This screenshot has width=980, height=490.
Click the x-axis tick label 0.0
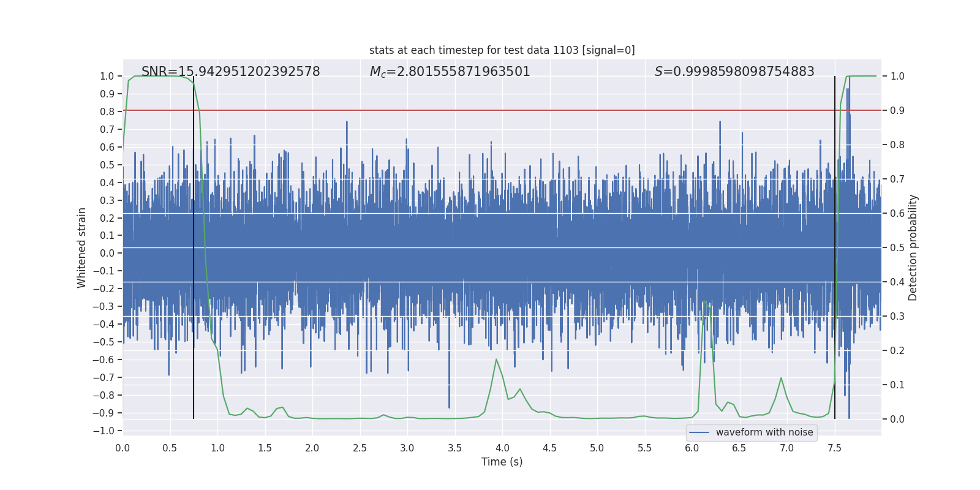click(x=123, y=448)
